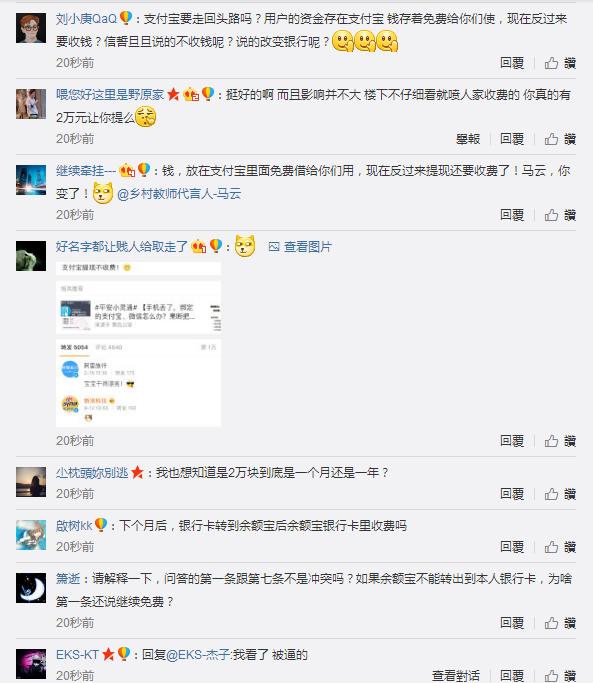This screenshot has height=683, width=593.
Task: Open 刘小庚QaQ's profile avatar
Action: pyautogui.click(x=31, y=28)
